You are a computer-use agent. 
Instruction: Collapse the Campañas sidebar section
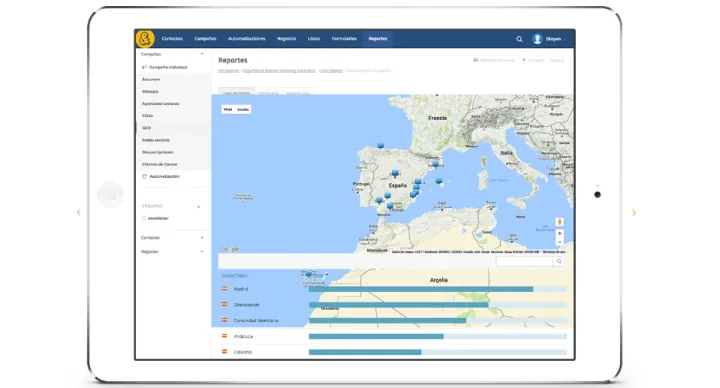pos(202,54)
